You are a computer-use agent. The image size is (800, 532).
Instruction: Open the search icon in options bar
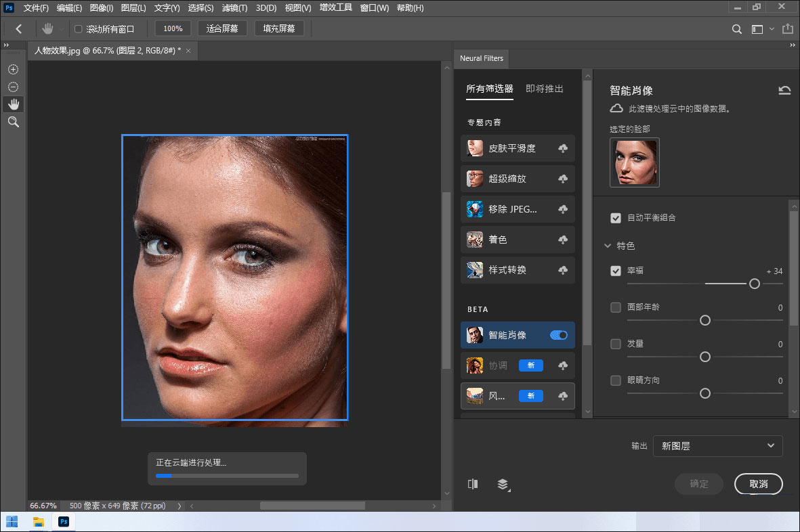click(737, 29)
